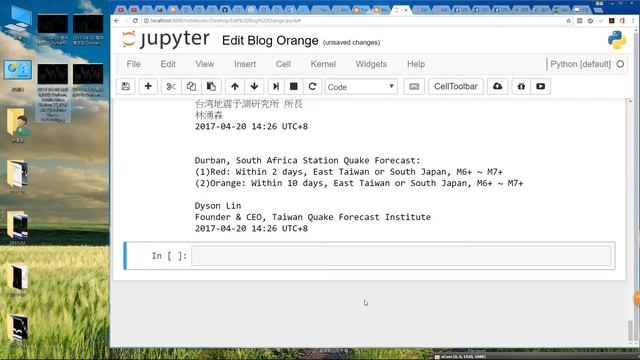Image resolution: width=640 pixels, height=360 pixels.
Task: Open the Help menu
Action: coord(416,64)
